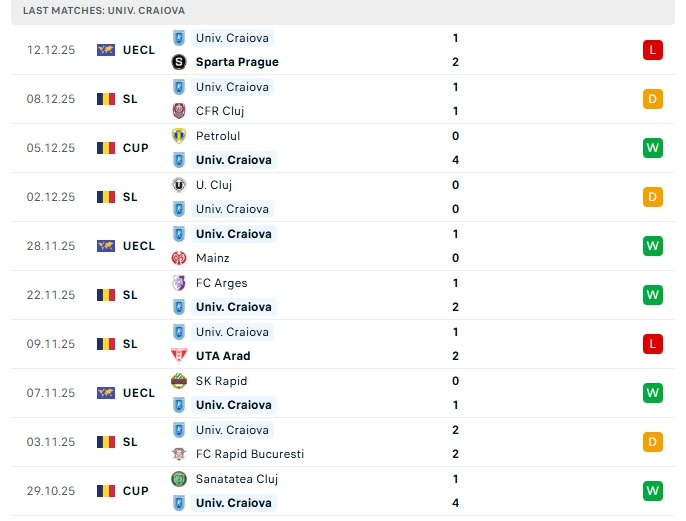This screenshot has width=686, height=521.
Task: Click the Petrolul team crest
Action: click(x=179, y=136)
